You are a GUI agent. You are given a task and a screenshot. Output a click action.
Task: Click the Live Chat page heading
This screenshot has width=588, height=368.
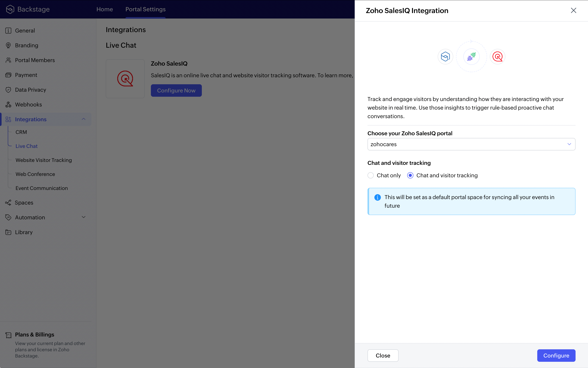point(121,45)
